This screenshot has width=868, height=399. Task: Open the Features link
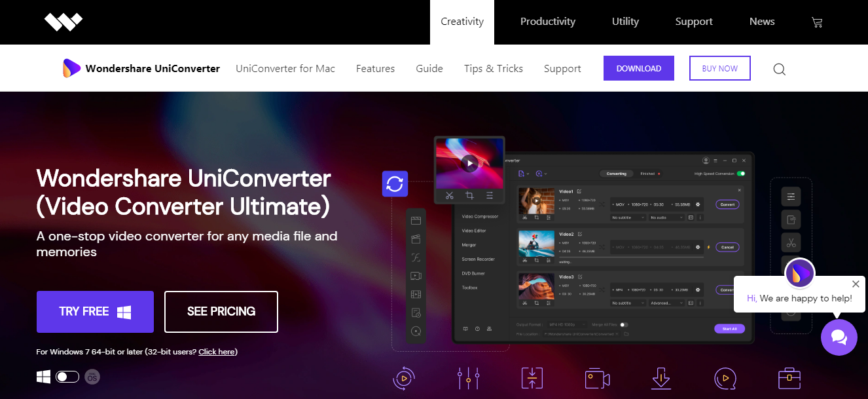(x=376, y=69)
